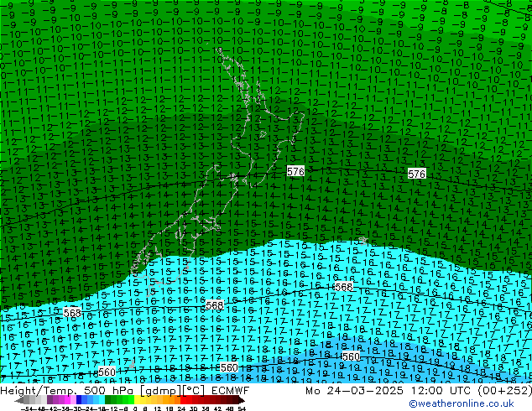Pick the dark green -12 band on the temperature scale

coord(108,401)
